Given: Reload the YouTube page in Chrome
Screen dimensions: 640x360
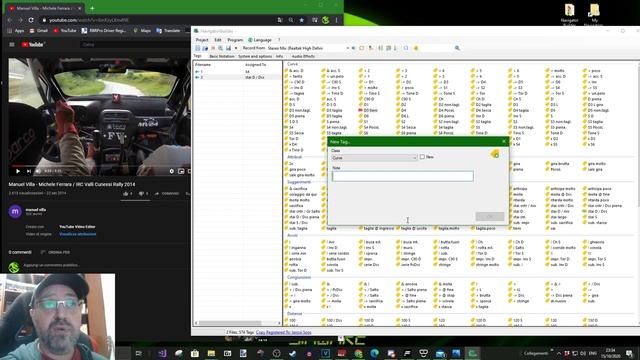Looking at the screenshot, I should pyautogui.click(x=31, y=20).
